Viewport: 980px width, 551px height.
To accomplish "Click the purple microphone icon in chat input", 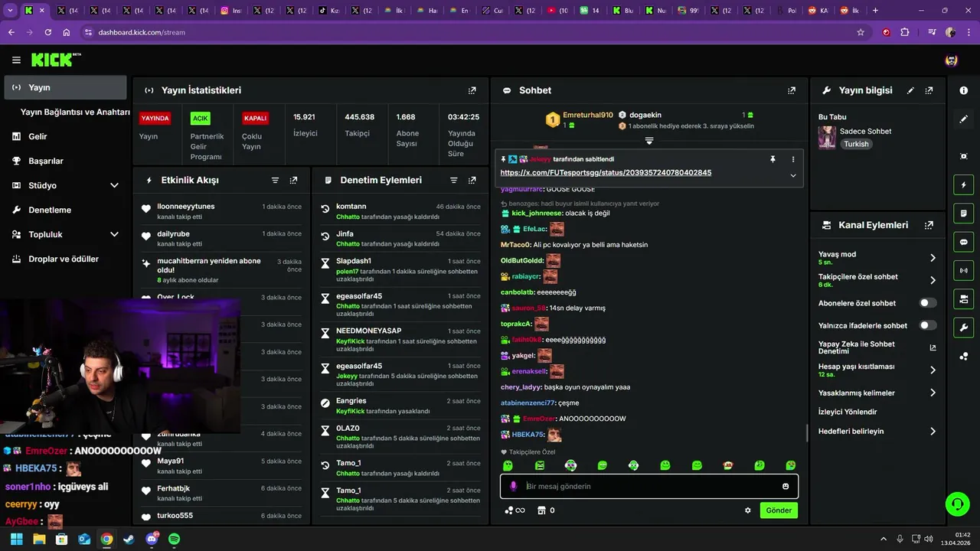I will tap(513, 487).
